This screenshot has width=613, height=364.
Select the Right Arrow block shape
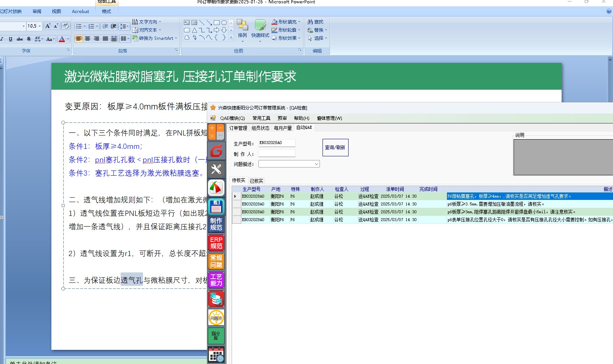(216, 30)
